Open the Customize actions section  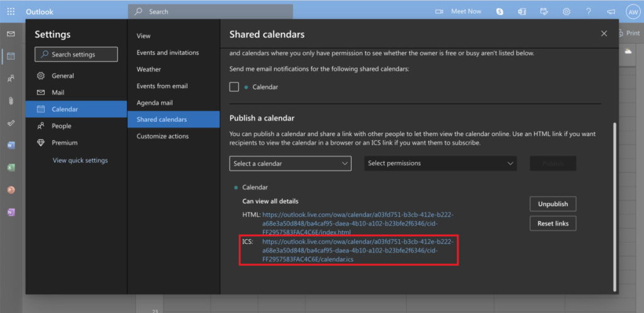[x=163, y=136]
